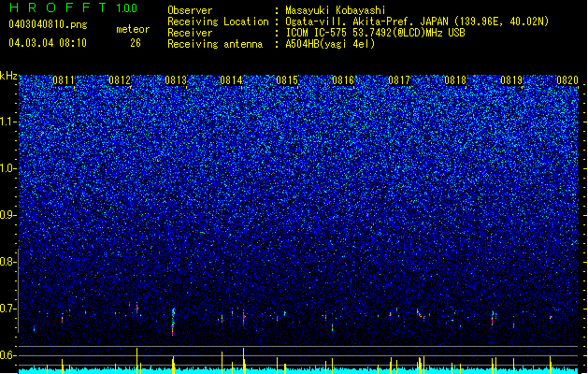This screenshot has height=374, width=588.
Task: Click the HROFFT title text
Action: point(58,7)
